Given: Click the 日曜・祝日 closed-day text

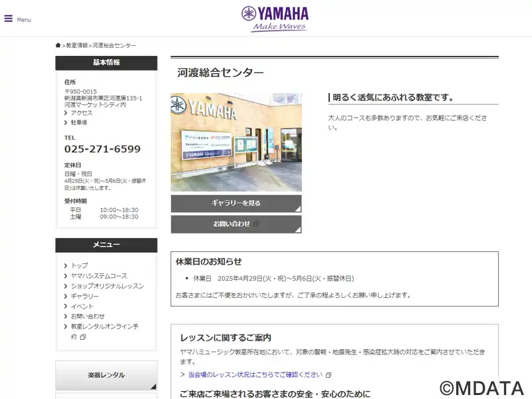Looking at the screenshot, I should tap(78, 174).
